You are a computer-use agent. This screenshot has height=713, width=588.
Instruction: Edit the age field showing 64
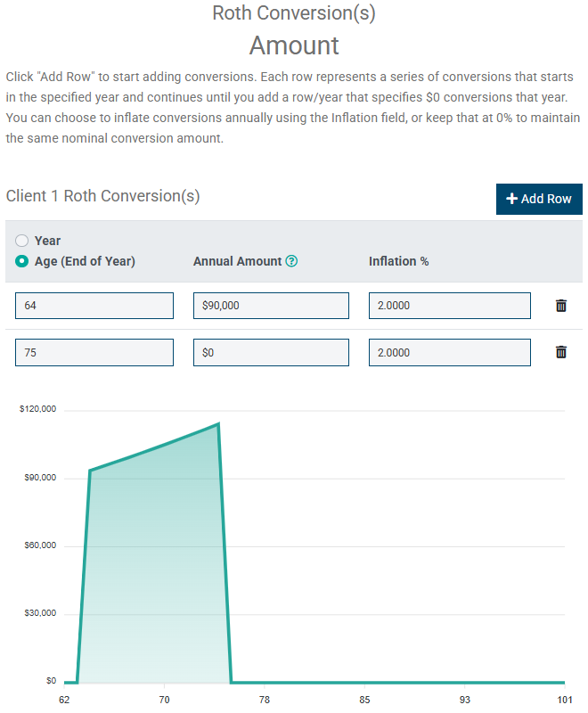point(94,305)
